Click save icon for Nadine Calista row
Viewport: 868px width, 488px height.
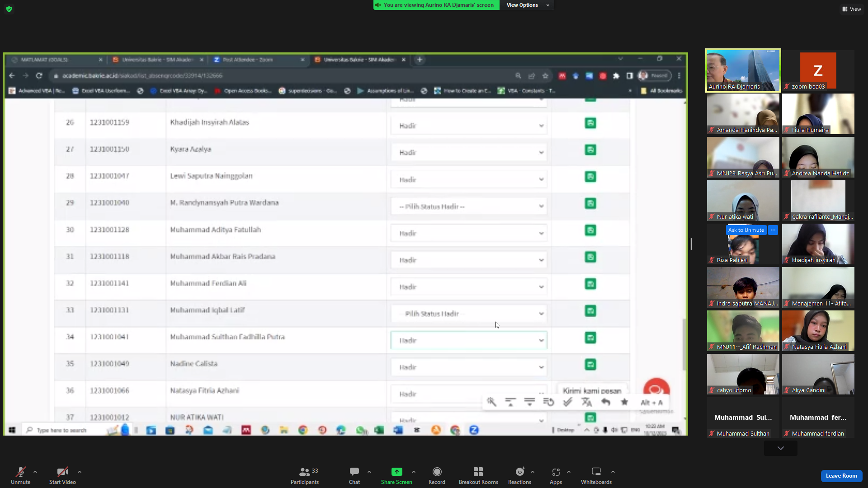click(x=590, y=364)
